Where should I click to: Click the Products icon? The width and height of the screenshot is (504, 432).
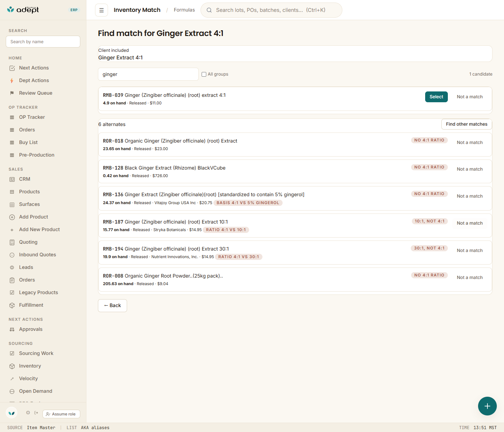(12, 192)
